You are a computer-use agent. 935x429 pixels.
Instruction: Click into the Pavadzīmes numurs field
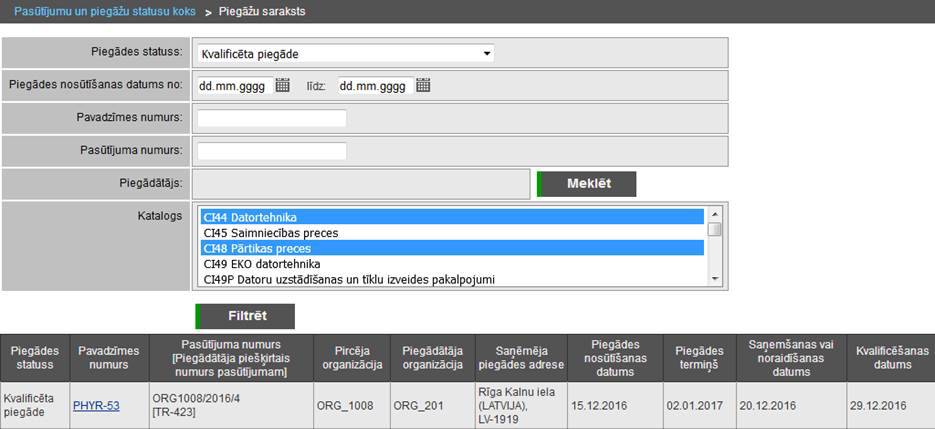[272, 118]
